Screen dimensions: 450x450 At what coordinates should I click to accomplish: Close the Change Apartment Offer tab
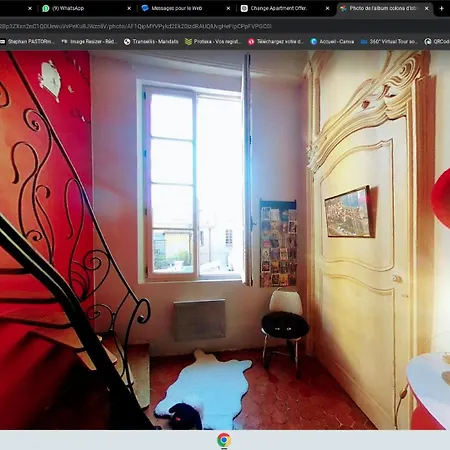328,8
